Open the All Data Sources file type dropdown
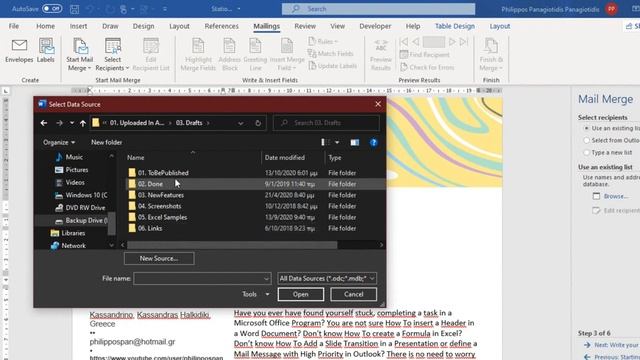This screenshot has height=360, width=640. tap(327, 278)
